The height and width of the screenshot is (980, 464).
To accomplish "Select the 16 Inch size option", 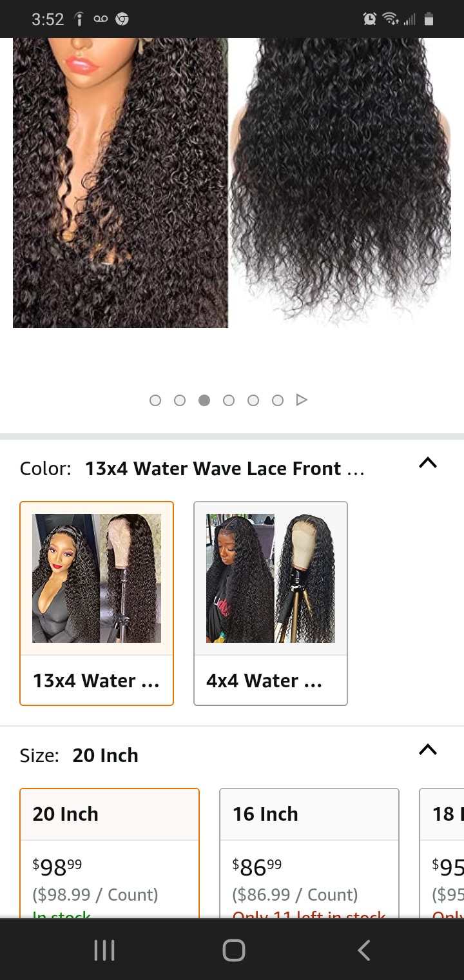I will [x=309, y=852].
